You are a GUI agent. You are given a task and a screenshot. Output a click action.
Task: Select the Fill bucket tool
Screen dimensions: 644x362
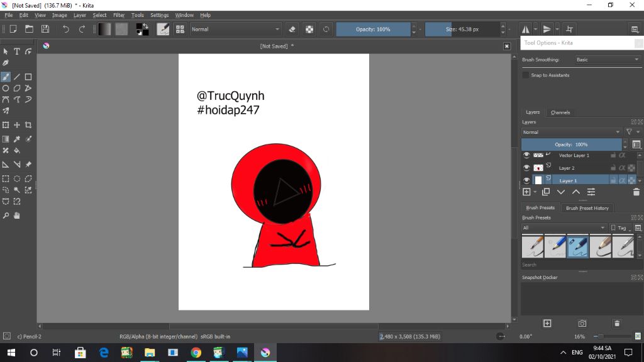(17, 151)
